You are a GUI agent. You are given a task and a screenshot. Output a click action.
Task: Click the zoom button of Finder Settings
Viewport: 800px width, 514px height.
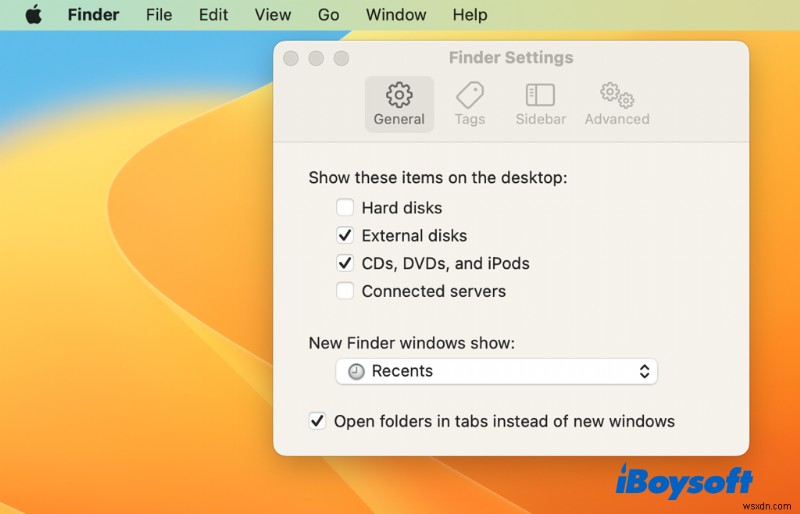pyautogui.click(x=341, y=58)
